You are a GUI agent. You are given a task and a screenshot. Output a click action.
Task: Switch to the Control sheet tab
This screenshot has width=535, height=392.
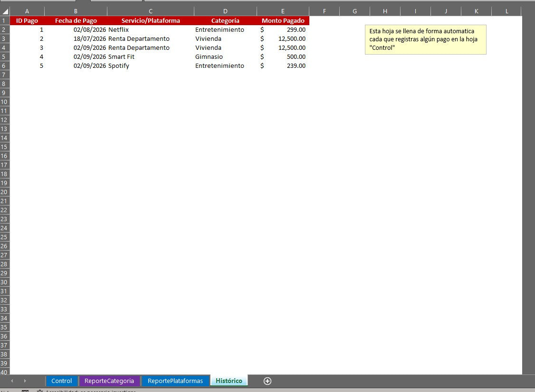[61, 381]
